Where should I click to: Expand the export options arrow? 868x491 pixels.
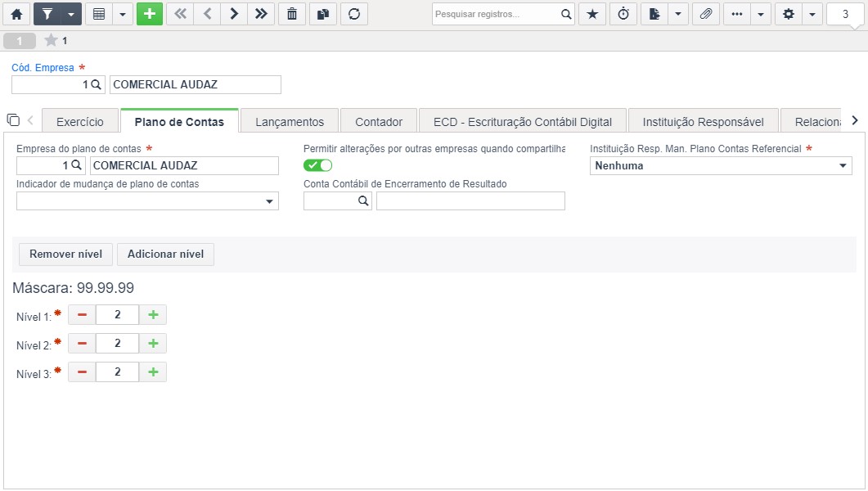678,14
